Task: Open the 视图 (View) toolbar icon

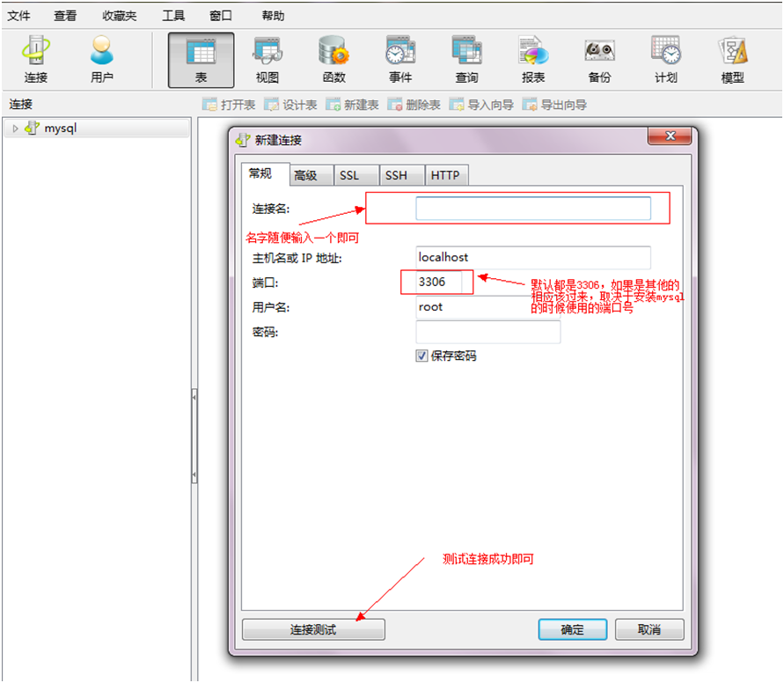Action: coord(267,60)
